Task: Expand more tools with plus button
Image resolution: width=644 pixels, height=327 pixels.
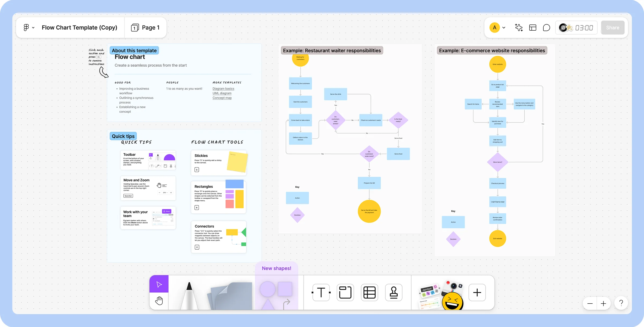Action: 477,292
